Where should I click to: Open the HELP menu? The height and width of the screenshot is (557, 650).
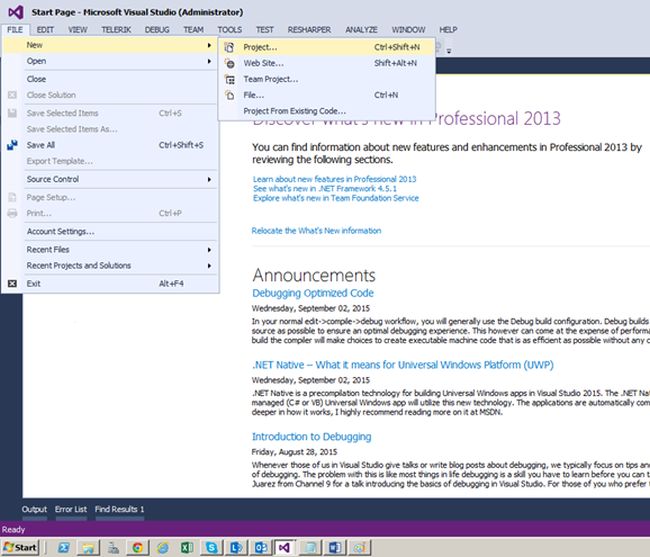tap(448, 30)
